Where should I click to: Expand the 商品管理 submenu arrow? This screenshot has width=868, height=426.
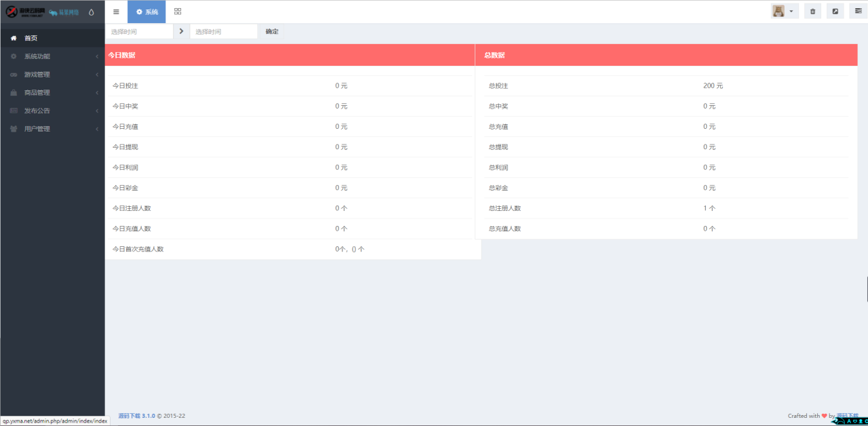pyautogui.click(x=97, y=92)
